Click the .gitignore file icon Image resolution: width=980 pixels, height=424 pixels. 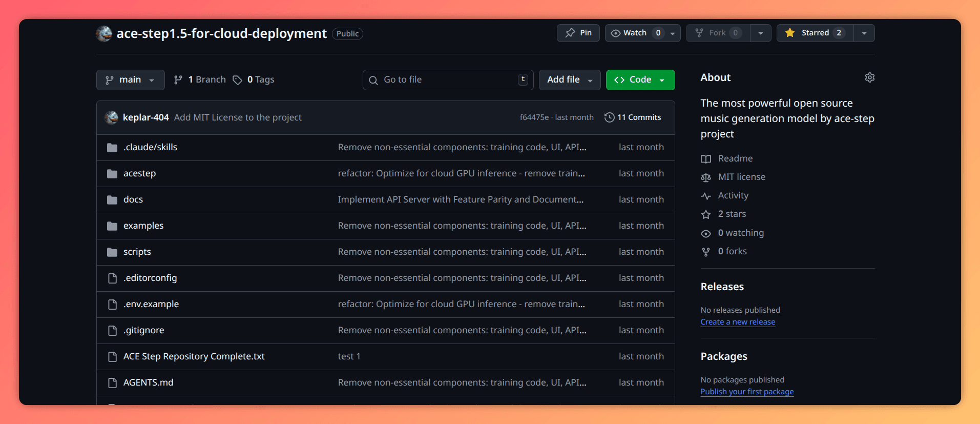click(x=112, y=331)
